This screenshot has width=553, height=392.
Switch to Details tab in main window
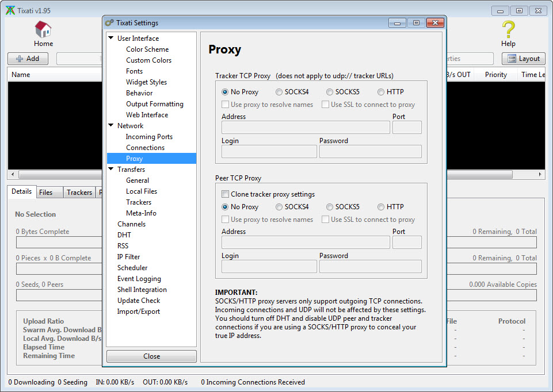pos(21,191)
